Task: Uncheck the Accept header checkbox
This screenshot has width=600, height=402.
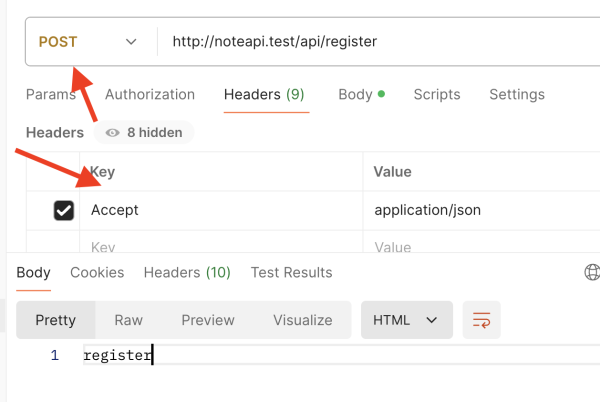Action: (x=64, y=211)
